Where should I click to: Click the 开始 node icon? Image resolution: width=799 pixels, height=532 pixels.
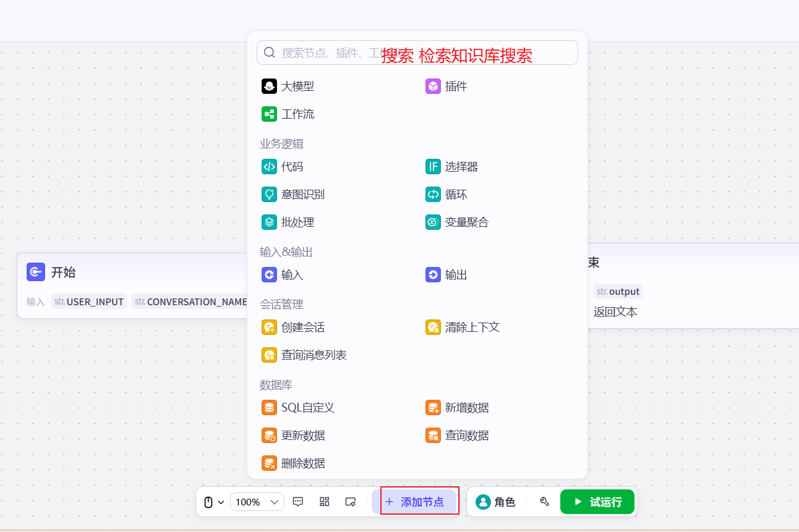[36, 272]
